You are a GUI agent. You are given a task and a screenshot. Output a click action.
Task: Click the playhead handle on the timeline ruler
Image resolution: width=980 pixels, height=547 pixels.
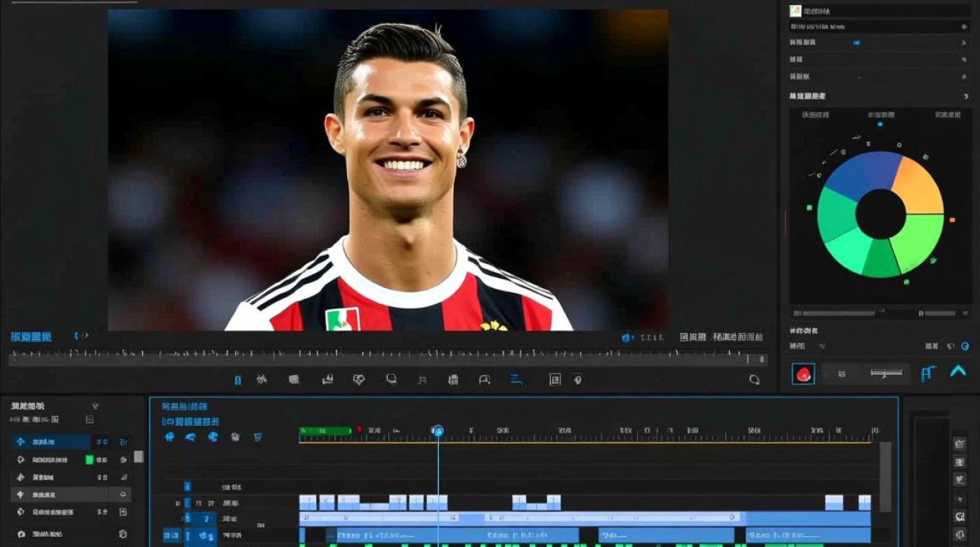click(x=437, y=431)
